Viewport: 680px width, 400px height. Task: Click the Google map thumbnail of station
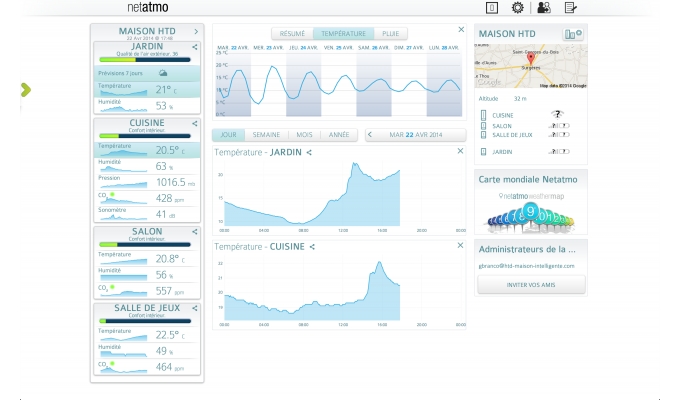pos(531,67)
